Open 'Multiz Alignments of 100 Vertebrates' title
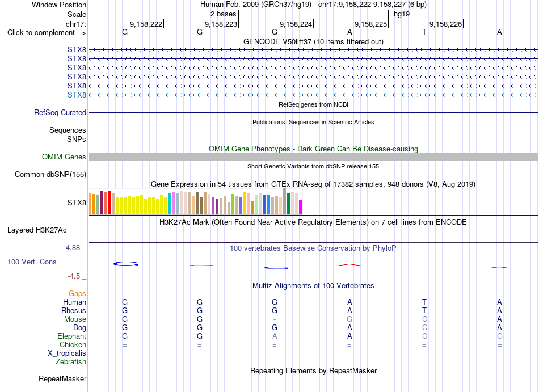 click(x=313, y=286)
